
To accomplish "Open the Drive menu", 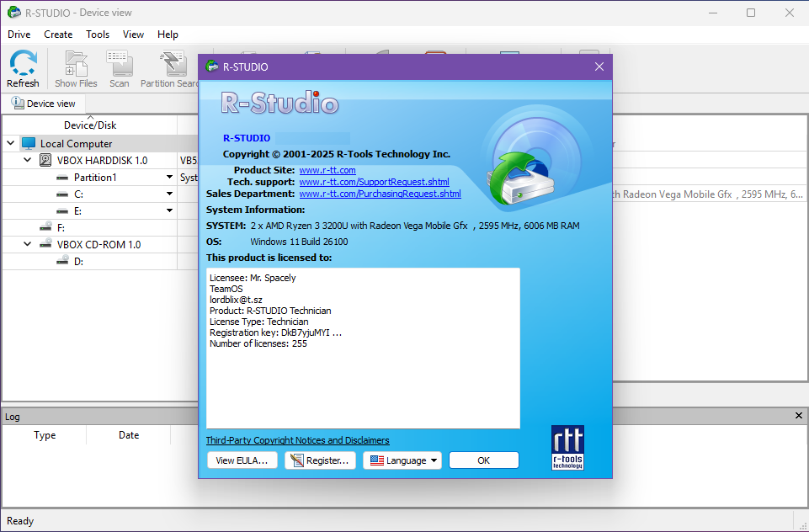I will point(19,35).
